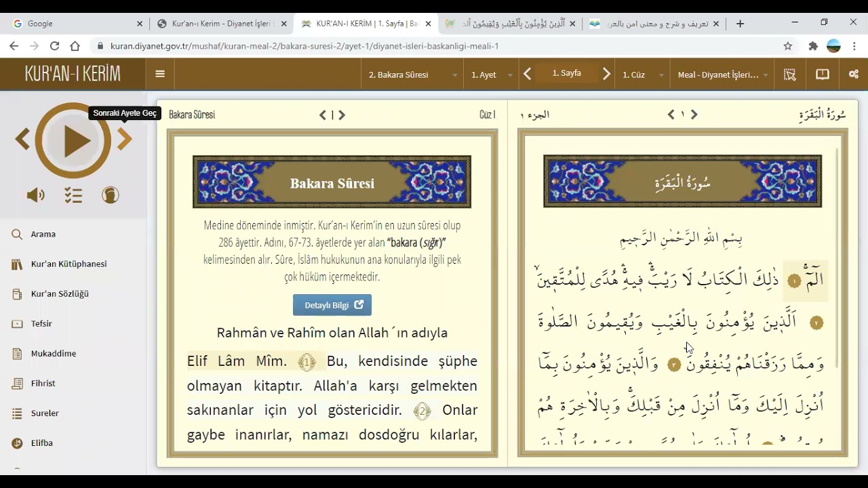868x488 pixels.
Task: Open the browser home page
Action: coord(75,46)
